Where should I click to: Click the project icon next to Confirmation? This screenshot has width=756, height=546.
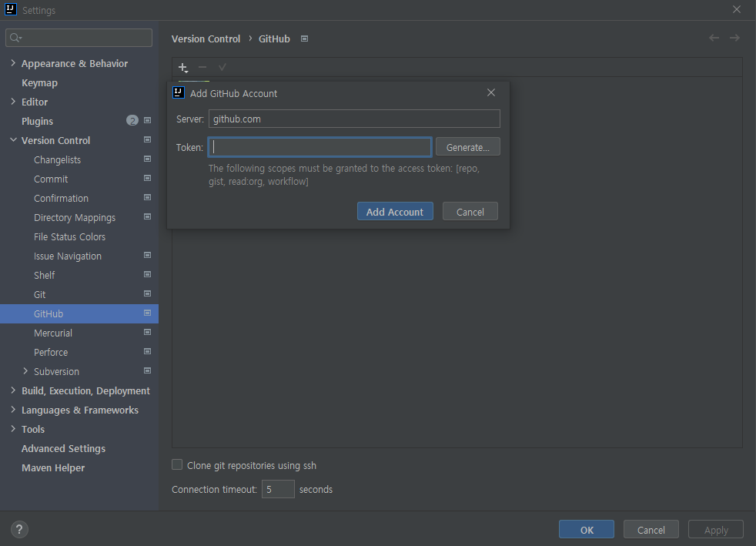(x=148, y=198)
